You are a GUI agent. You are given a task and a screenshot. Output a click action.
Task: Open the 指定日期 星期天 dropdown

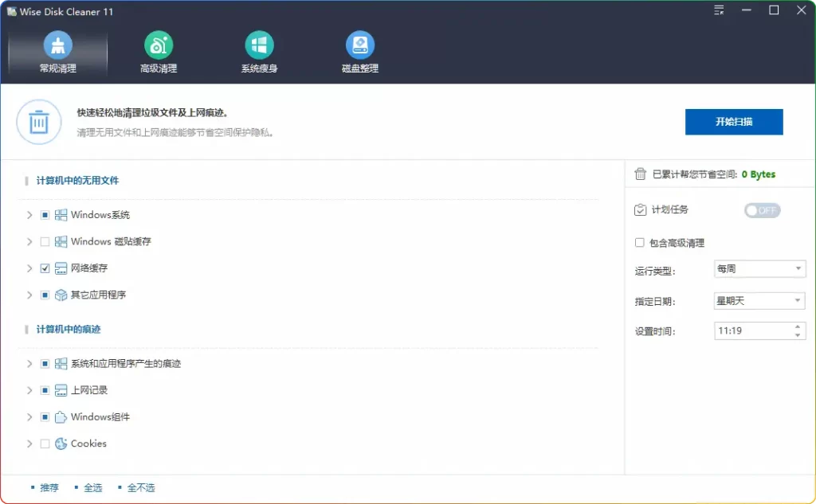(x=759, y=301)
